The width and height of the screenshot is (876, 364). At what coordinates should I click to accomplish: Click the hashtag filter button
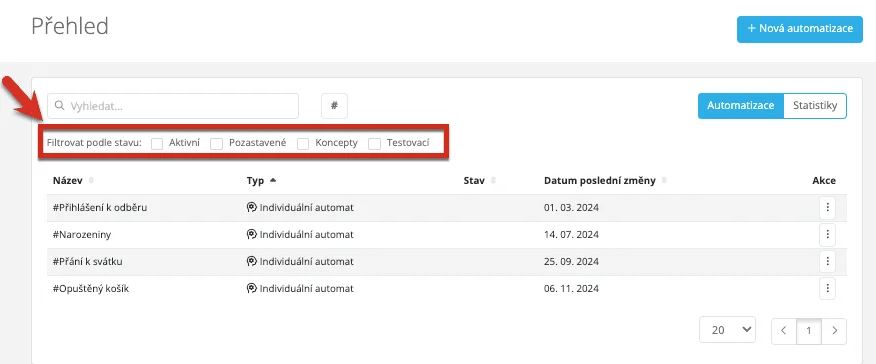pyautogui.click(x=334, y=106)
